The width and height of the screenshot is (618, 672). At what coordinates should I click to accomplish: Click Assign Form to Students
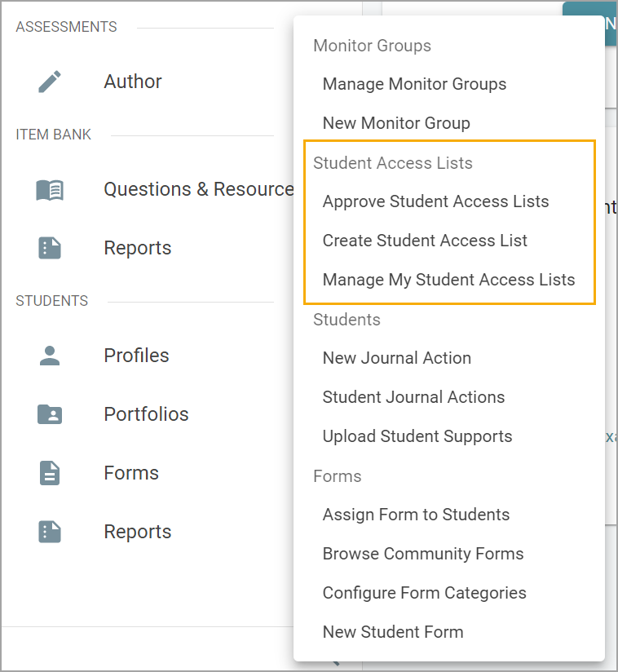click(x=416, y=515)
